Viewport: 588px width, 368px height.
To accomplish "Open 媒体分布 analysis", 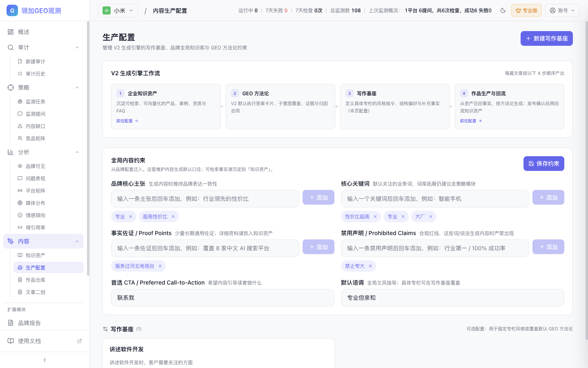I will click(x=49, y=203).
